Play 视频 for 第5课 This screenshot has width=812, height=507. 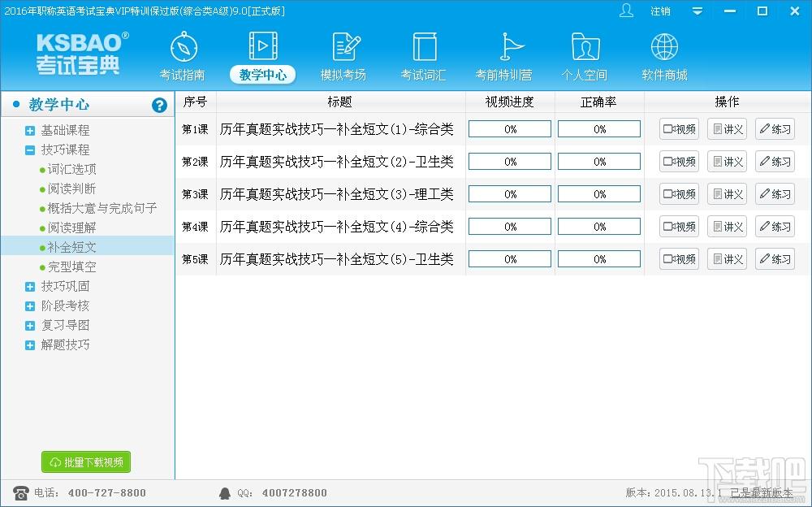[680, 258]
